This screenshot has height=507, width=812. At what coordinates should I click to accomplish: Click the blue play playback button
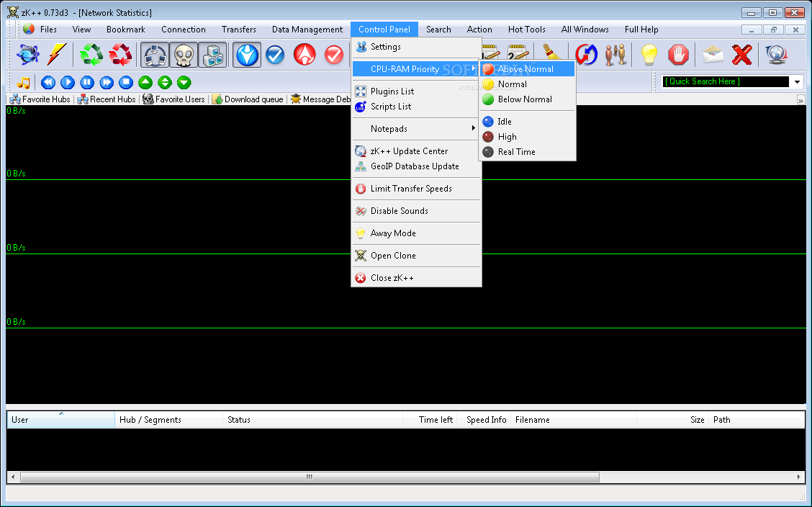(68, 82)
